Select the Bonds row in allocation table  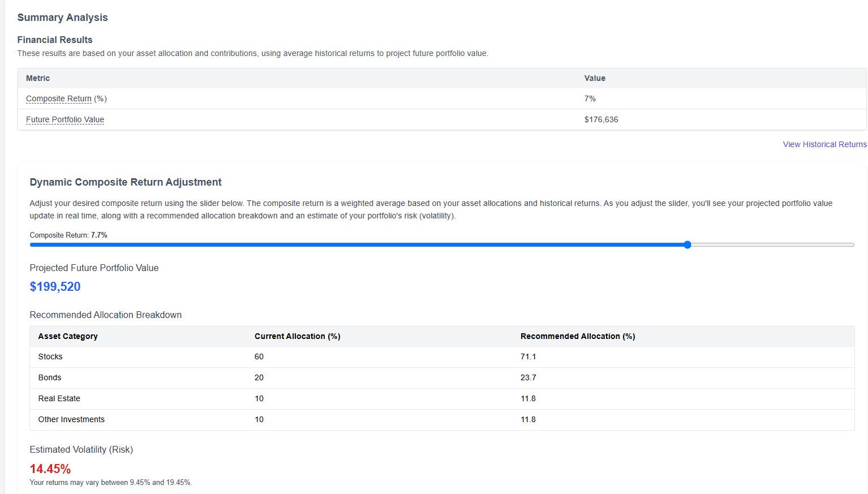coord(49,377)
